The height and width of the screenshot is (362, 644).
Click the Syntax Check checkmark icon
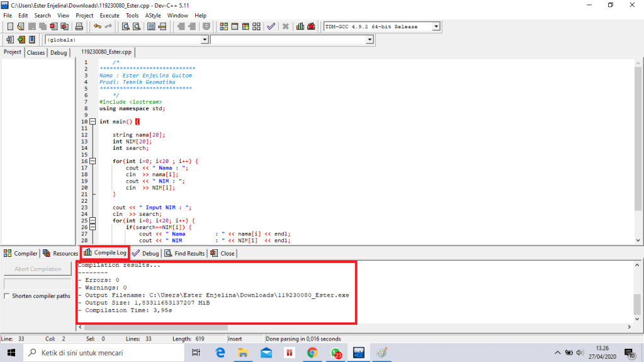point(271,26)
